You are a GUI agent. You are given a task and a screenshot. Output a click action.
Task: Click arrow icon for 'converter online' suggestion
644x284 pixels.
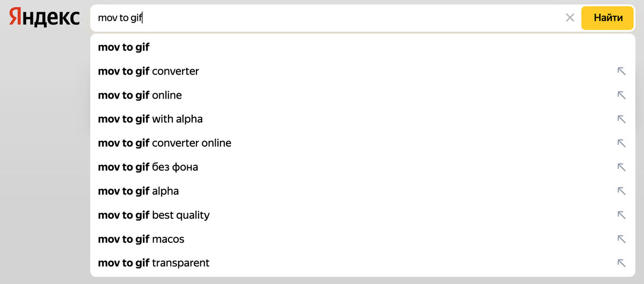click(621, 143)
